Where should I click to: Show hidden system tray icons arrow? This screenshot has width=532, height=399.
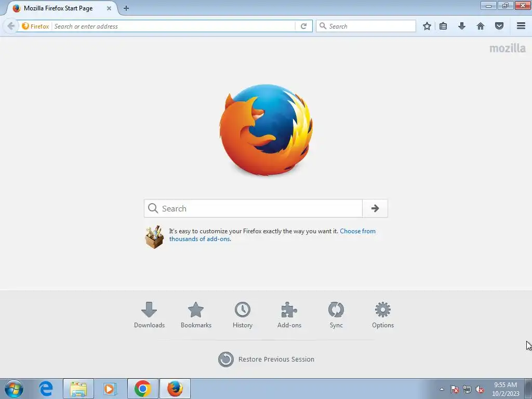click(x=442, y=389)
